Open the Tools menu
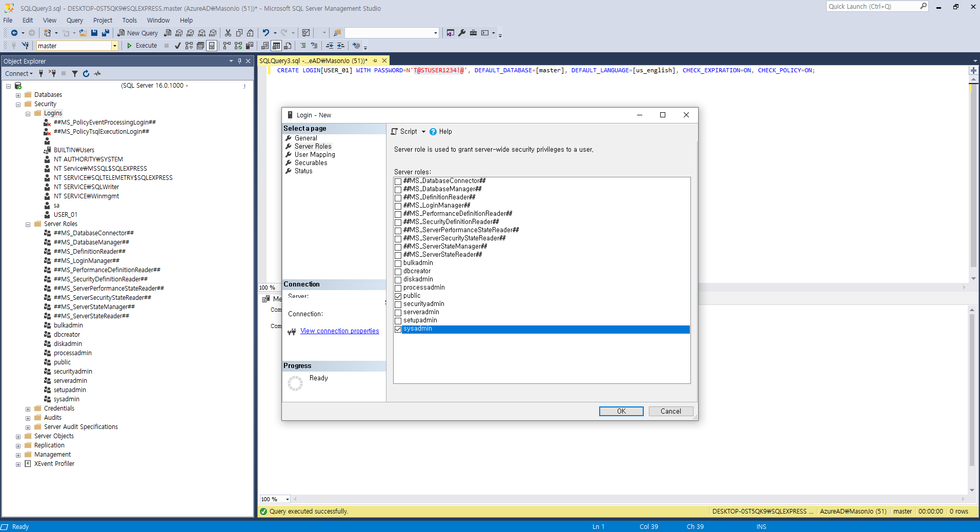The width and height of the screenshot is (980, 532). coord(129,21)
